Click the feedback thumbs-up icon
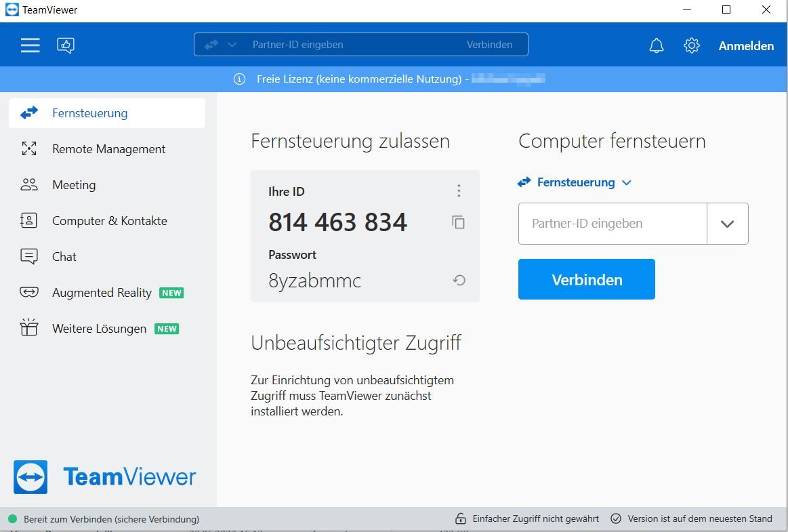 (x=66, y=45)
